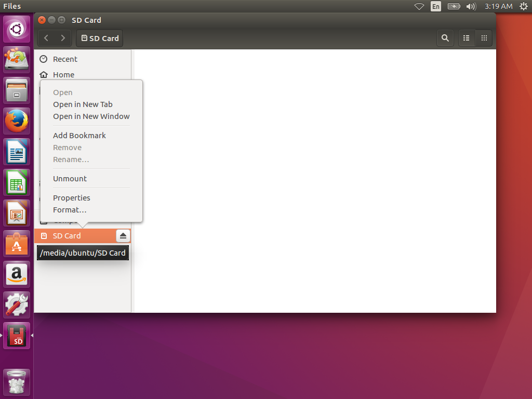
Task: Open the session gear menu in the top panel
Action: click(524, 6)
